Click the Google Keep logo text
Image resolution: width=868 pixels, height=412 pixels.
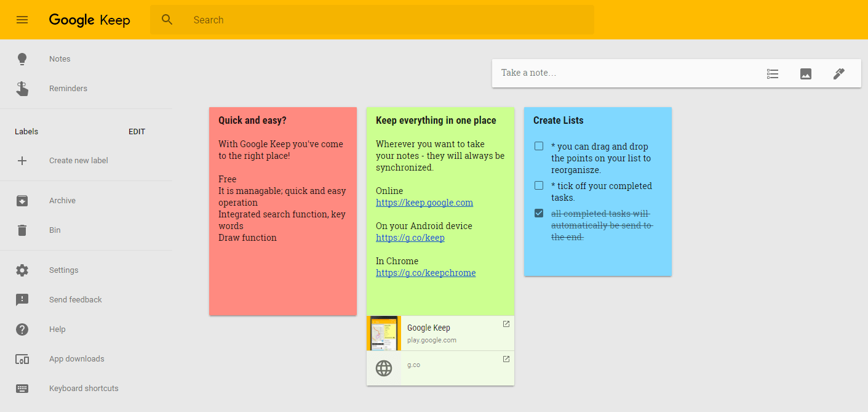(90, 20)
